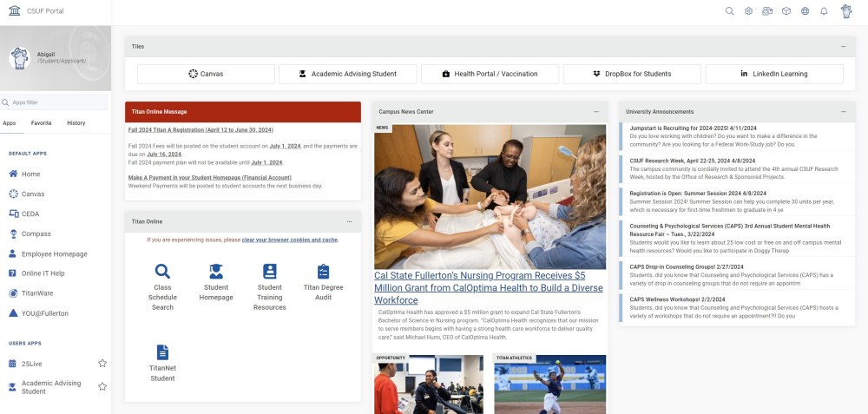Open Class Schedule Search magnifier icon
The height and width of the screenshot is (414, 868).
coord(162,271)
